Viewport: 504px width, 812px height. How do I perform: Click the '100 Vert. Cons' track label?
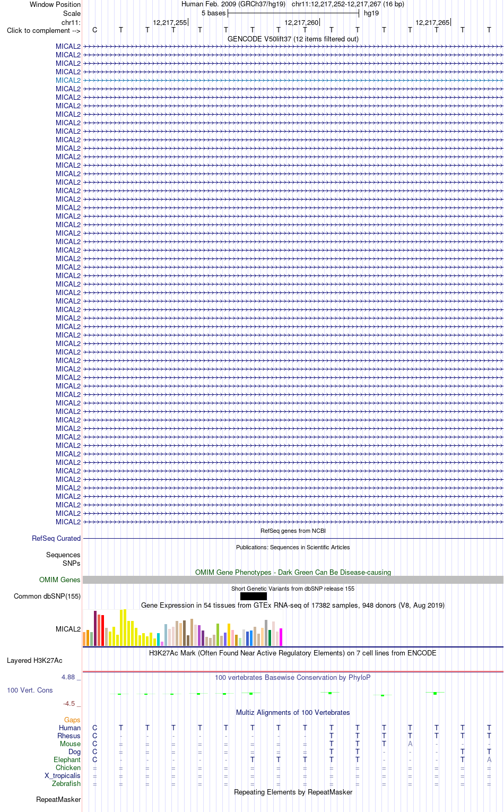click(30, 690)
